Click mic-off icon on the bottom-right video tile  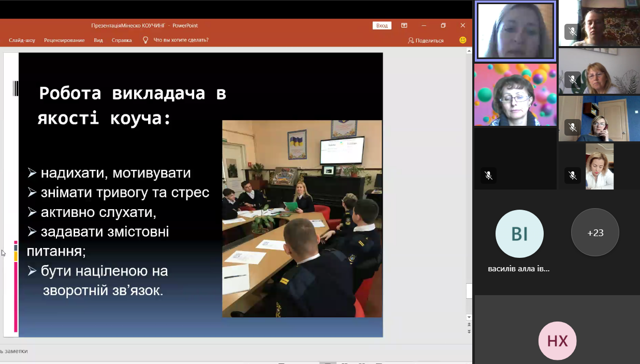pos(572,176)
